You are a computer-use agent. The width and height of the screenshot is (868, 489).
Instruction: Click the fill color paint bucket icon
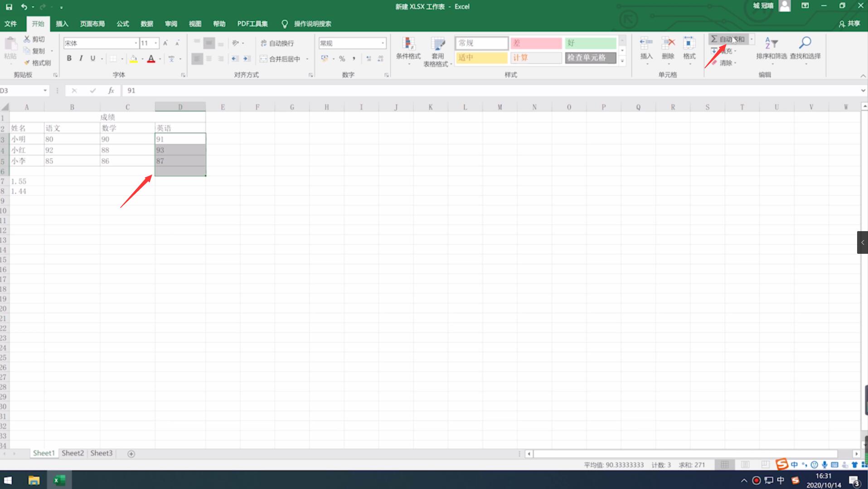coord(133,58)
